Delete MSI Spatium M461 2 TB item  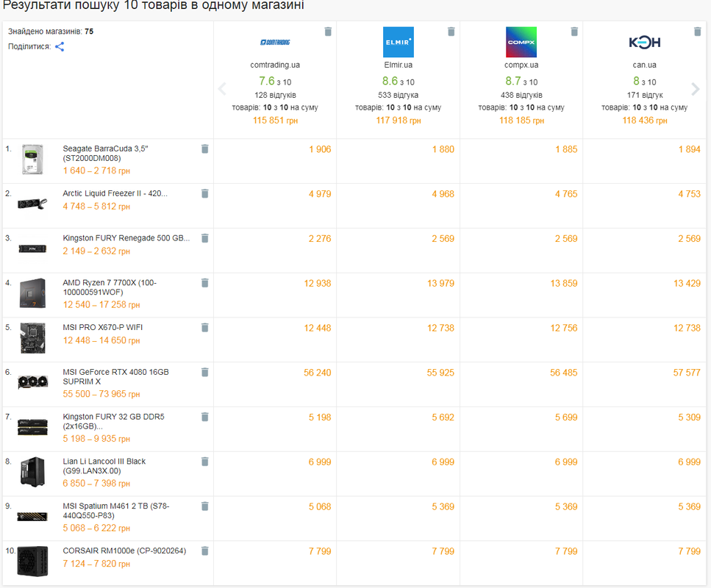(205, 506)
